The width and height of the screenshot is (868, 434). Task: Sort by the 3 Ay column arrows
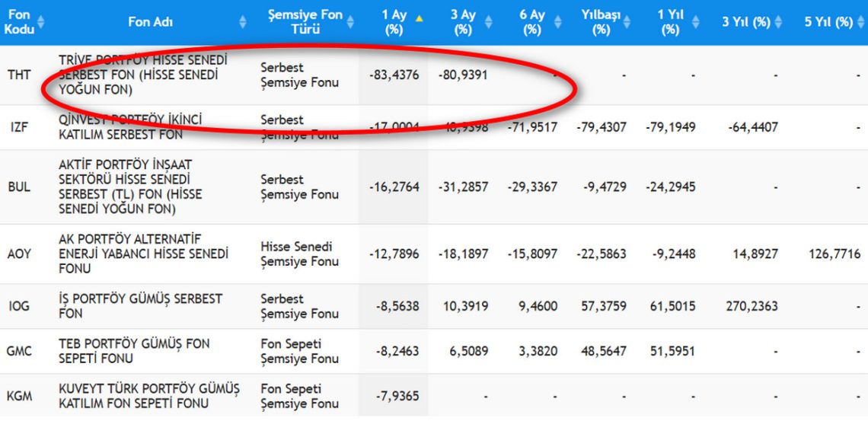pos(488,22)
